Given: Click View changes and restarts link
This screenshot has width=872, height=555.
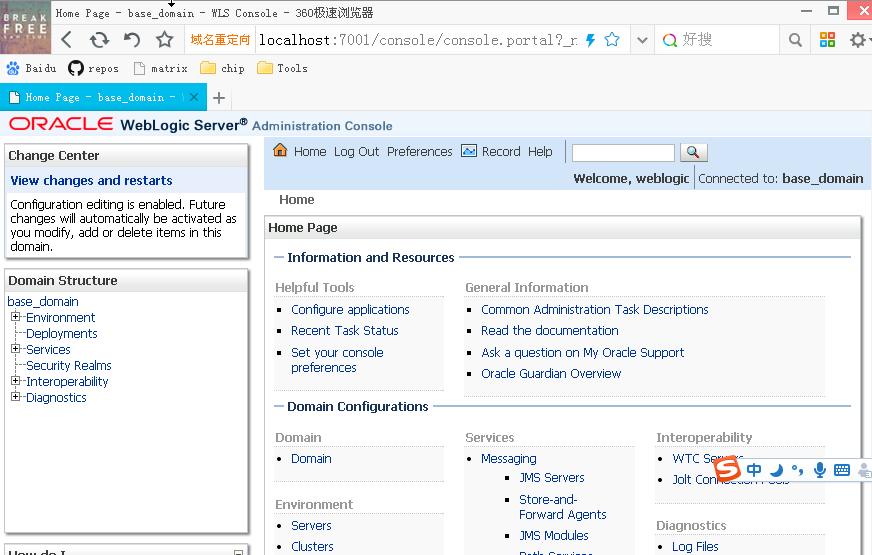Looking at the screenshot, I should click(x=91, y=181).
